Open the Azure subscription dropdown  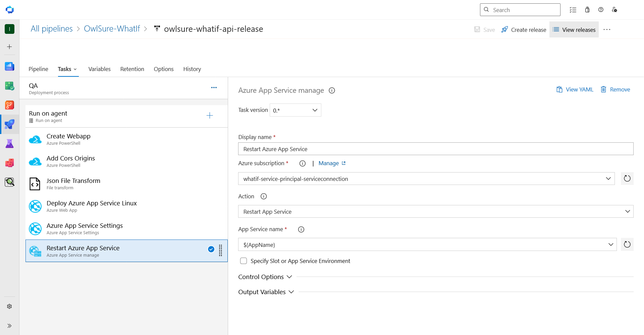pyautogui.click(x=426, y=179)
